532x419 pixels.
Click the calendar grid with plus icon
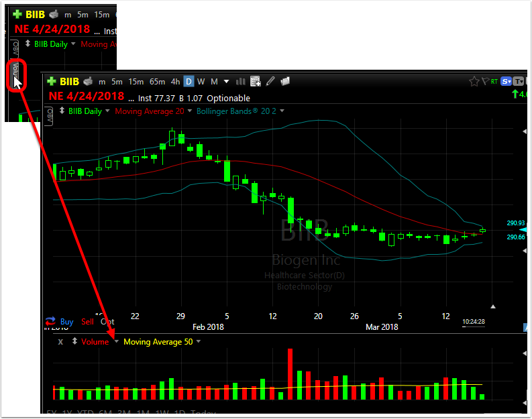click(255, 81)
